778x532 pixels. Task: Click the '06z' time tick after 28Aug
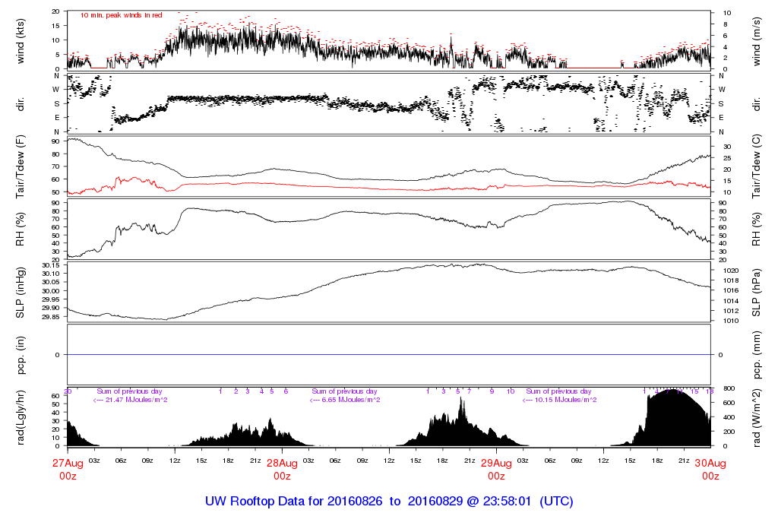tap(335, 461)
